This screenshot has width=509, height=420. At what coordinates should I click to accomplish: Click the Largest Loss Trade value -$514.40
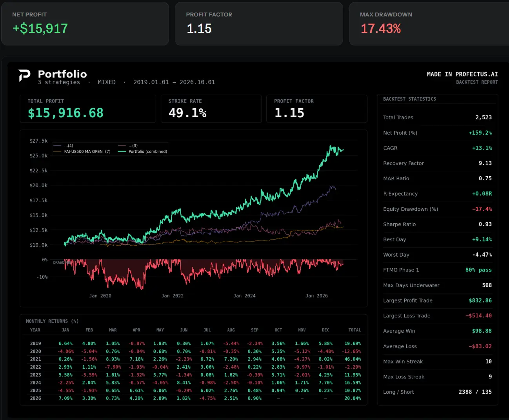[478, 316]
